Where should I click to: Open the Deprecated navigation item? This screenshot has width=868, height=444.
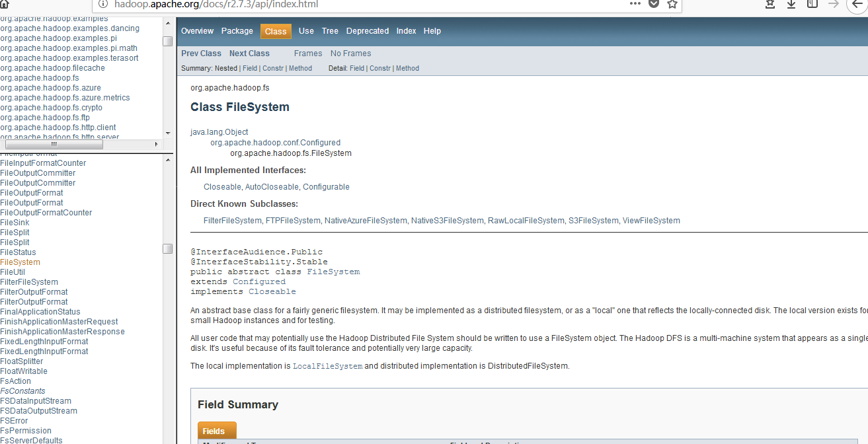pos(368,31)
